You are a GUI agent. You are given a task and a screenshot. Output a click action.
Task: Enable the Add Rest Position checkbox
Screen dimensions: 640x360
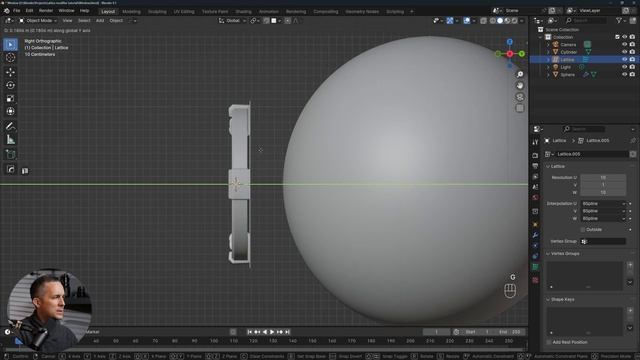point(549,342)
